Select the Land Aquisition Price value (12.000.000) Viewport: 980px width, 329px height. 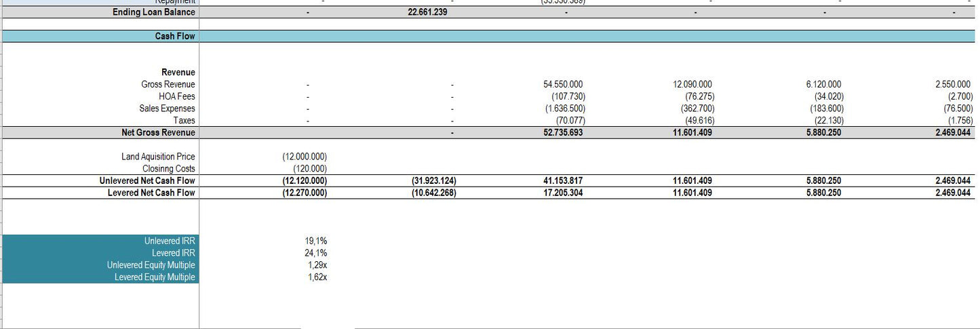pyautogui.click(x=305, y=157)
